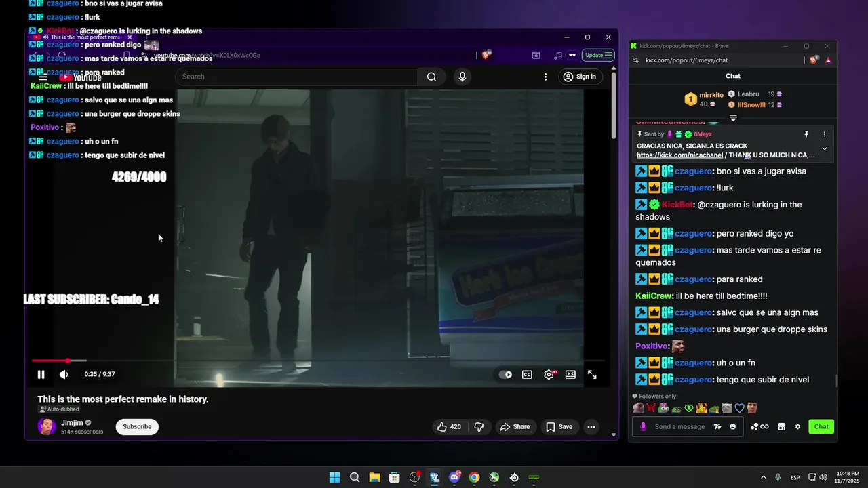Close the 'This is the most perfect' tab
Image resolution: width=868 pixels, height=488 pixels.
(130, 37)
